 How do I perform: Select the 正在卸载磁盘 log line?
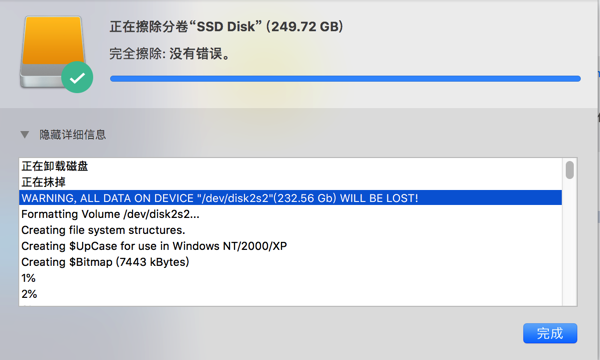pyautogui.click(x=290, y=166)
